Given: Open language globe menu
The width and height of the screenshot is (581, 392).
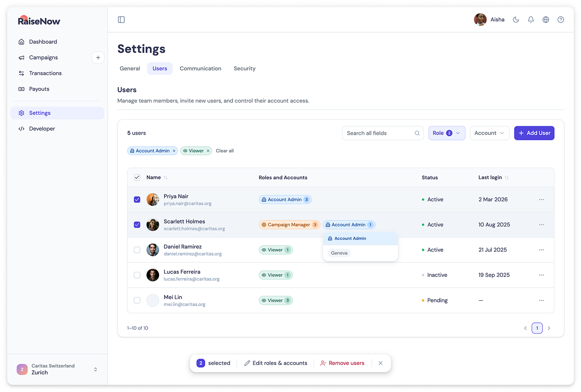Looking at the screenshot, I should coord(546,19).
